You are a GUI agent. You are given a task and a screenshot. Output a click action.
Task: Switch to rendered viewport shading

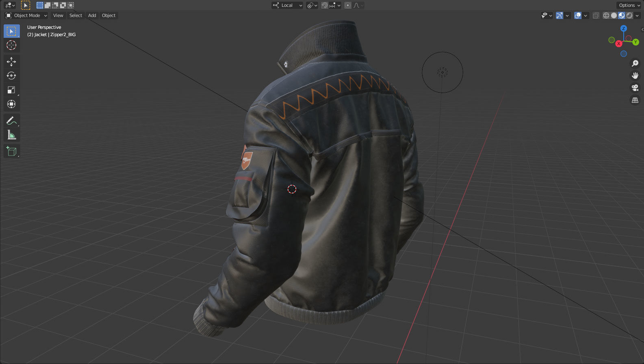[629, 15]
